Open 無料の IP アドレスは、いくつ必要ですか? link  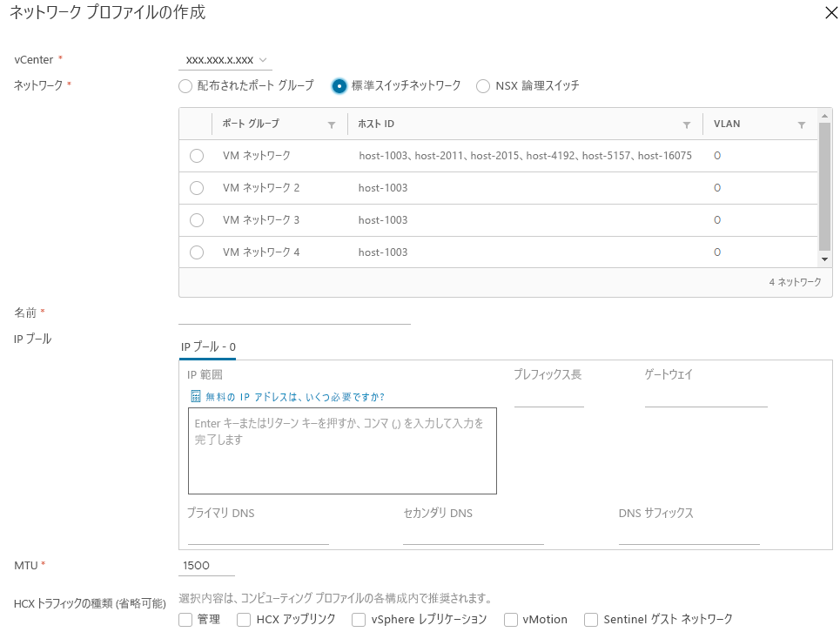pos(295,397)
